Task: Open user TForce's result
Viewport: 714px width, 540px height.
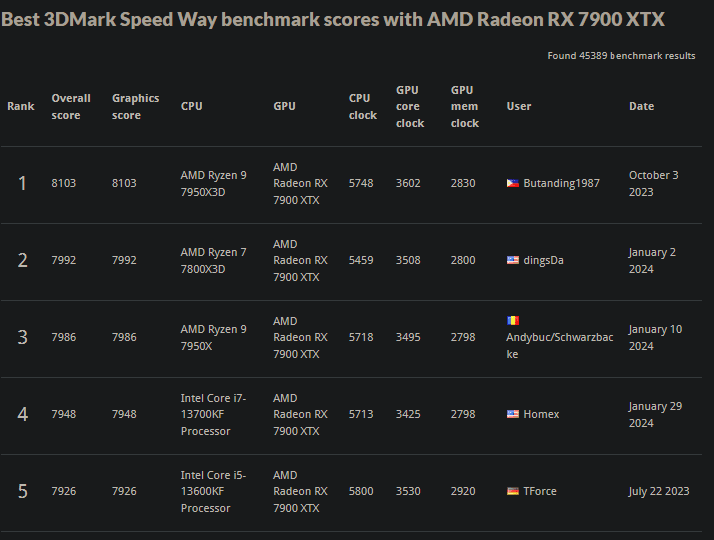Action: [540, 491]
